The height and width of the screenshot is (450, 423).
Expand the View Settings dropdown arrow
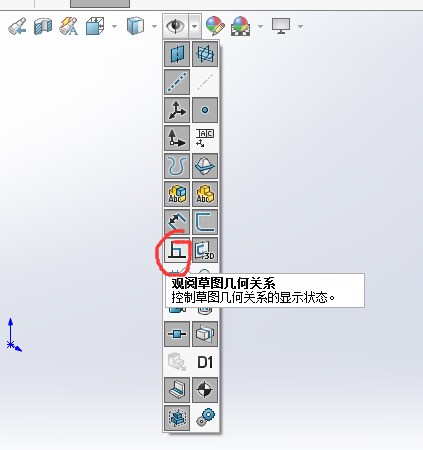[x=300, y=26]
